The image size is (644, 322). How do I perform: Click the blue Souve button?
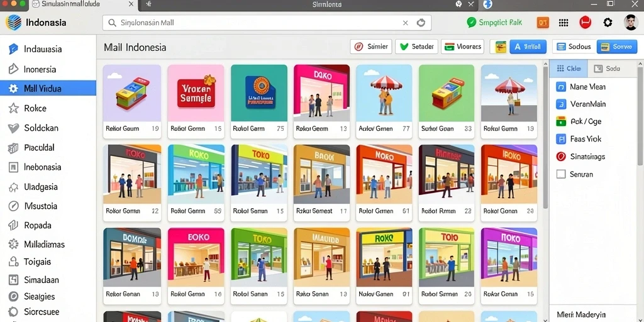(616, 47)
